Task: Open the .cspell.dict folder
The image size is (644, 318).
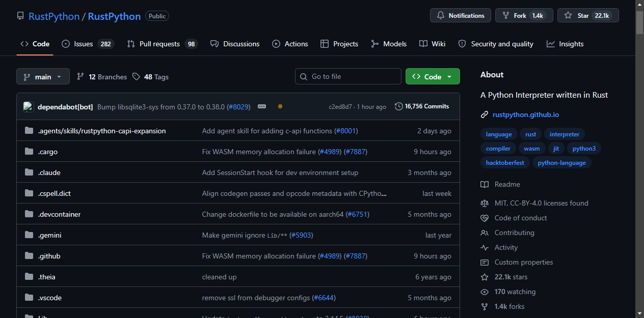Action: 55,193
